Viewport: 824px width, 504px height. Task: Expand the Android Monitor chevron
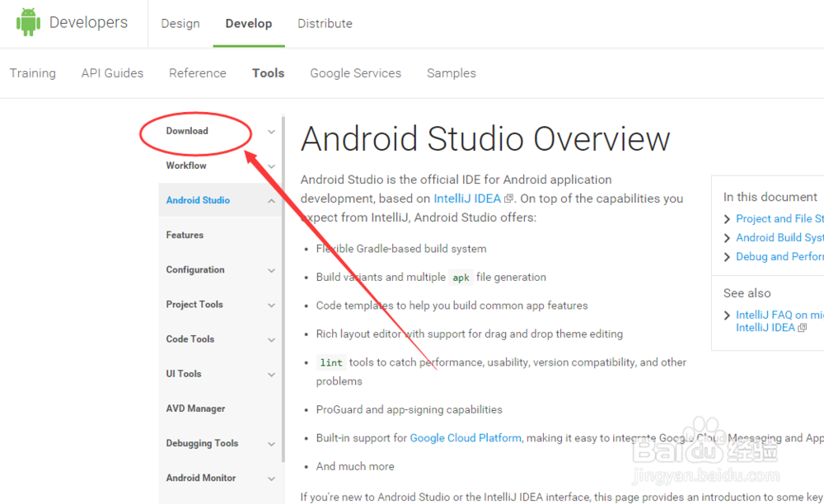tap(271, 478)
